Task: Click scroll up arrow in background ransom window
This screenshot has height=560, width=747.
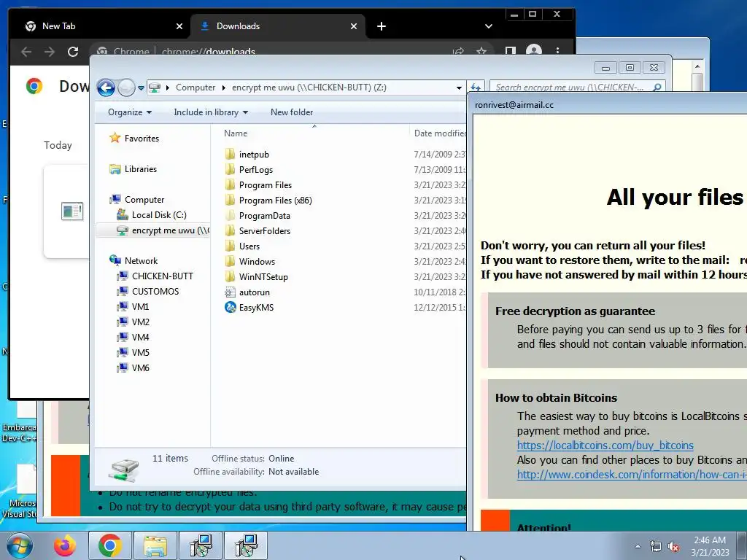Action: [697, 66]
